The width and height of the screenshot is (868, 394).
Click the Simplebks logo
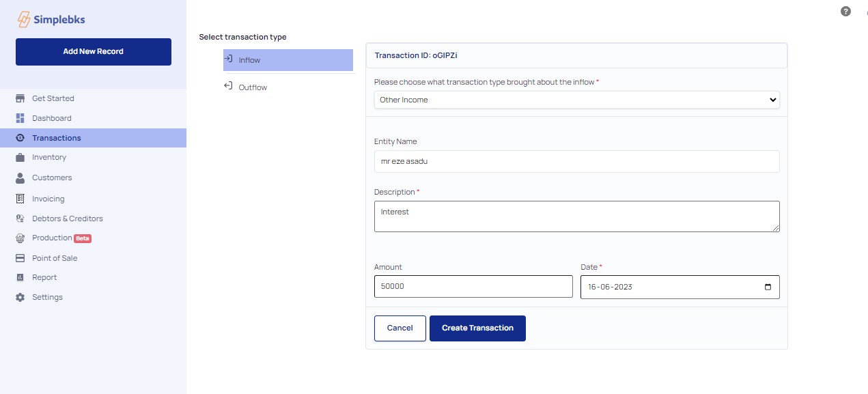pyautogui.click(x=51, y=19)
